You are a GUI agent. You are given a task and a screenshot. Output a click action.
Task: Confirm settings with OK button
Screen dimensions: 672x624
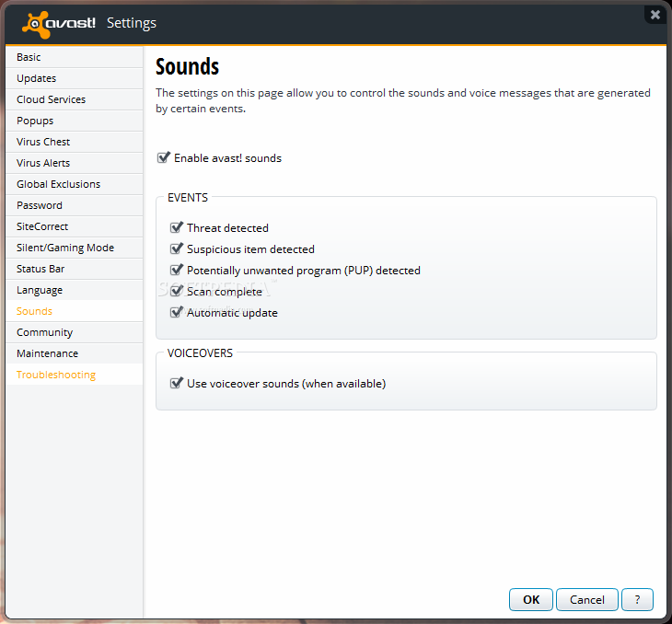click(x=531, y=599)
